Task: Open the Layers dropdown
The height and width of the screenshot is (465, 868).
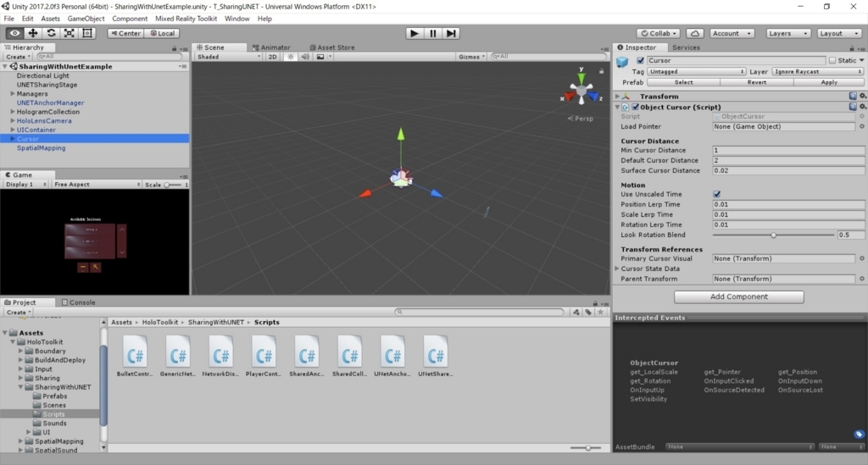Action: point(788,33)
